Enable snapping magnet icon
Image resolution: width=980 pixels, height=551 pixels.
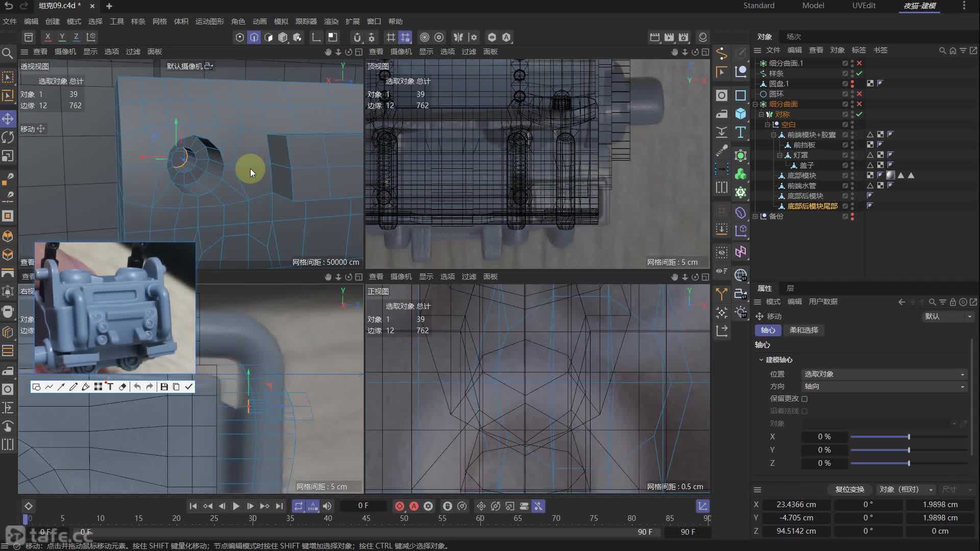click(357, 37)
